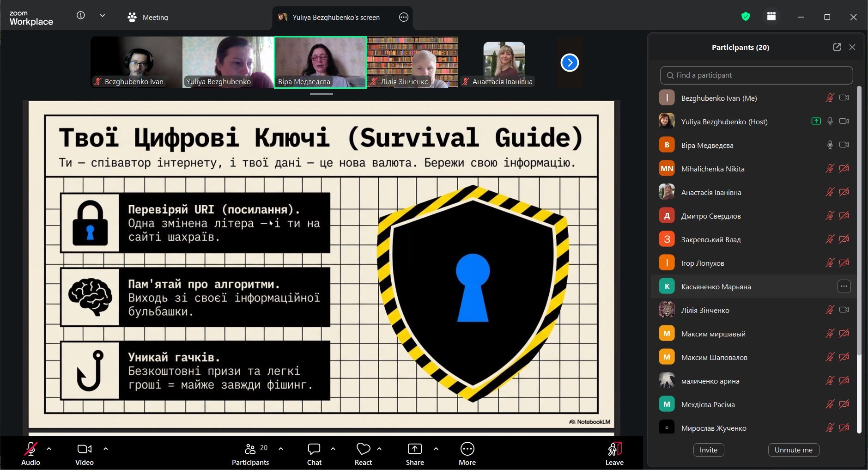The image size is (868, 470).
Task: Click the participants list scrollbar
Action: point(859,222)
